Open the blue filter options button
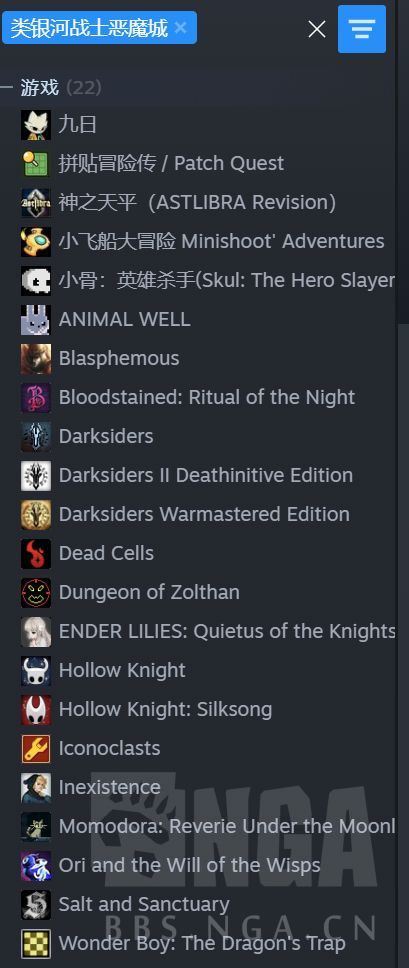 (x=362, y=29)
